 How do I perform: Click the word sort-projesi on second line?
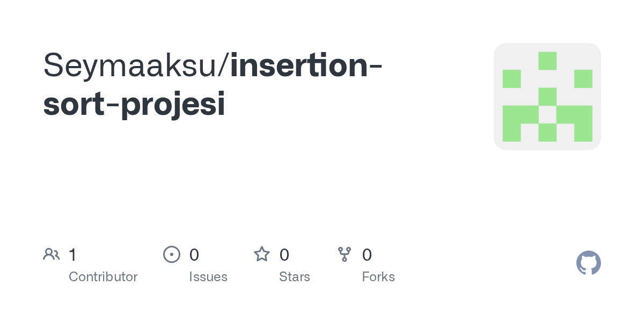point(134,104)
